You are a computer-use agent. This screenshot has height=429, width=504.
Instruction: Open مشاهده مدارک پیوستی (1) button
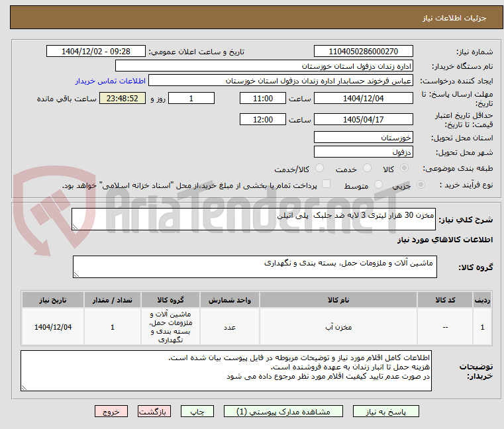point(283,411)
